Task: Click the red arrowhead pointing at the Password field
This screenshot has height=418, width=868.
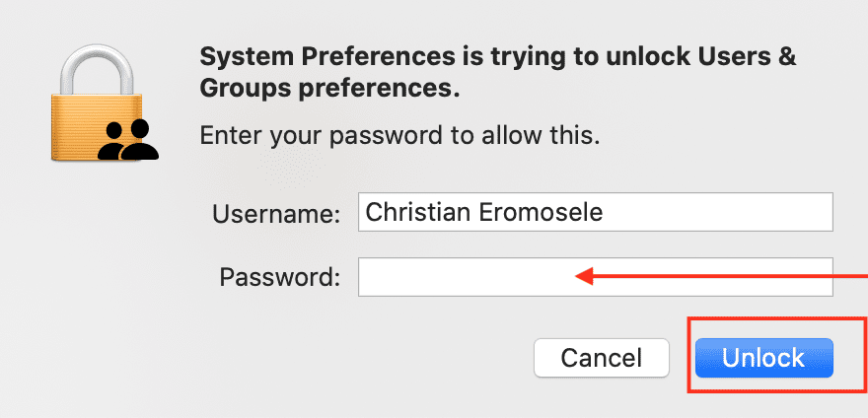Action: 584,278
